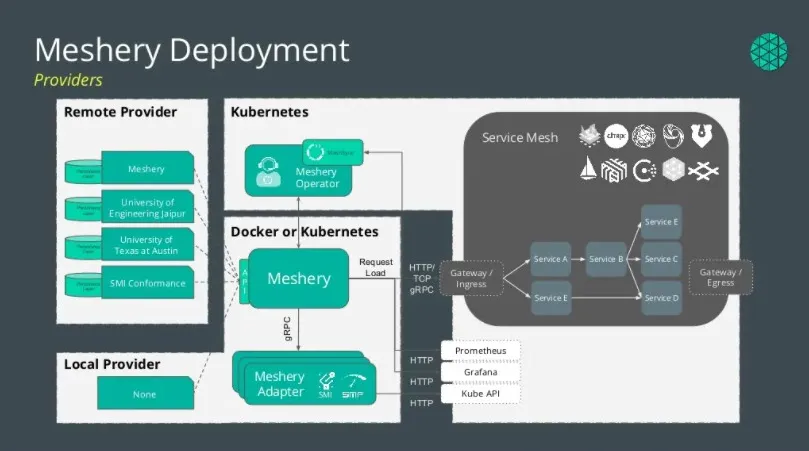Select the None local provider box
This screenshot has width=809, height=451.
pos(145,394)
